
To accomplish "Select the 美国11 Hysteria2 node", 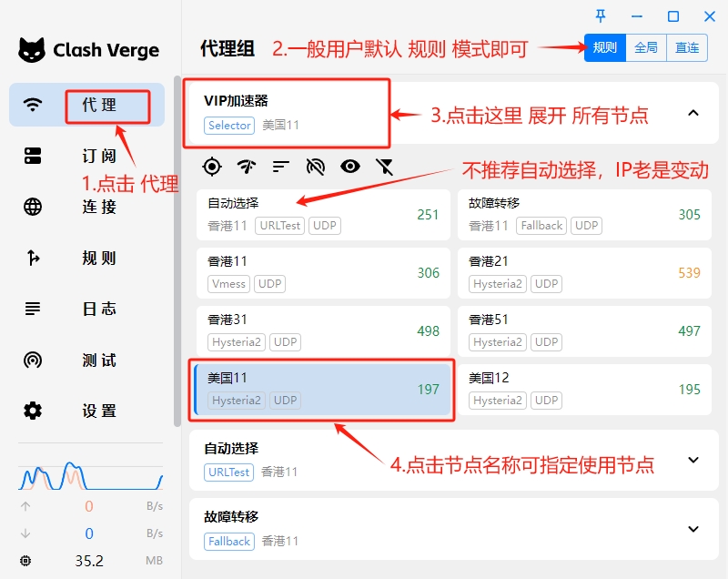I will pos(323,389).
